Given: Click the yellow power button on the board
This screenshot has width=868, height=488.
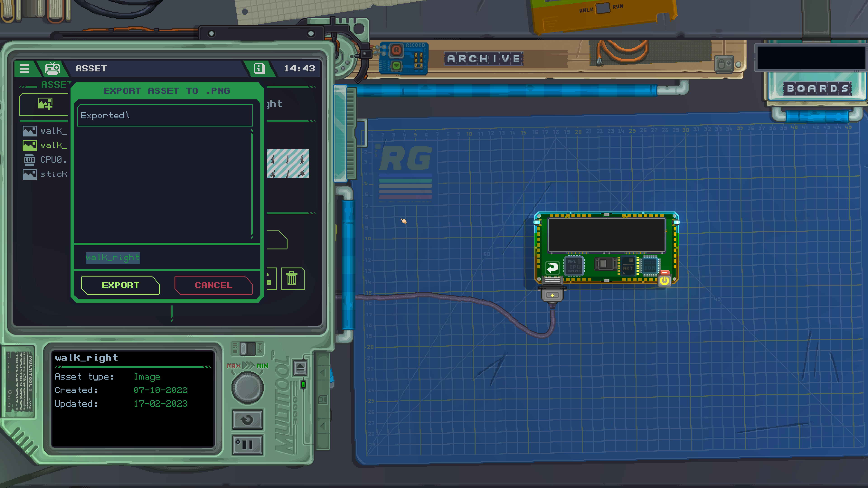Looking at the screenshot, I should [665, 279].
